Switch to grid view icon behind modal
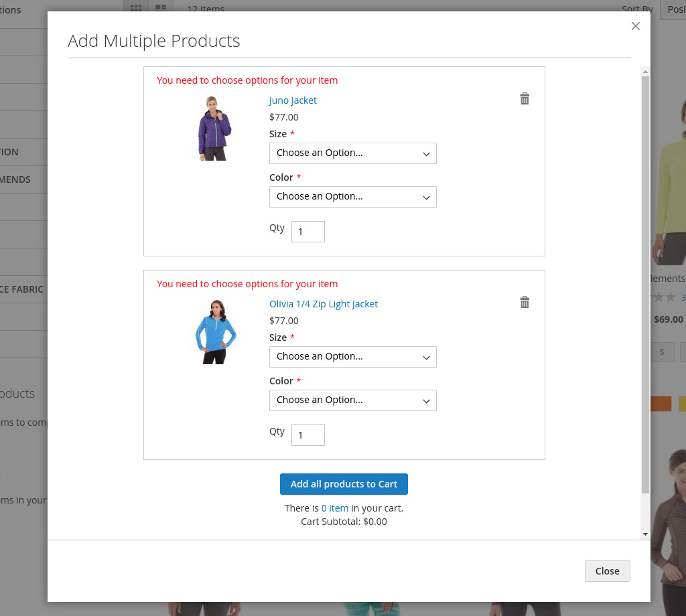The height and width of the screenshot is (616, 686). click(x=136, y=7)
